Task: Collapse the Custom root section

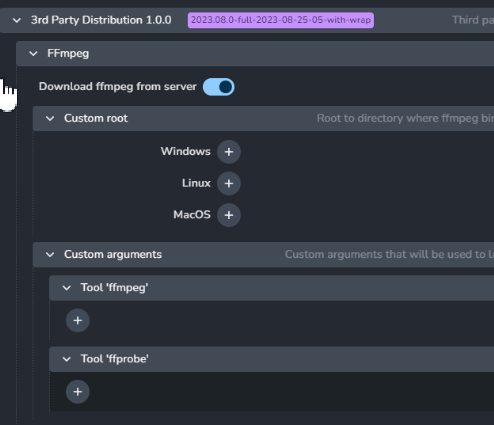Action: tap(50, 119)
